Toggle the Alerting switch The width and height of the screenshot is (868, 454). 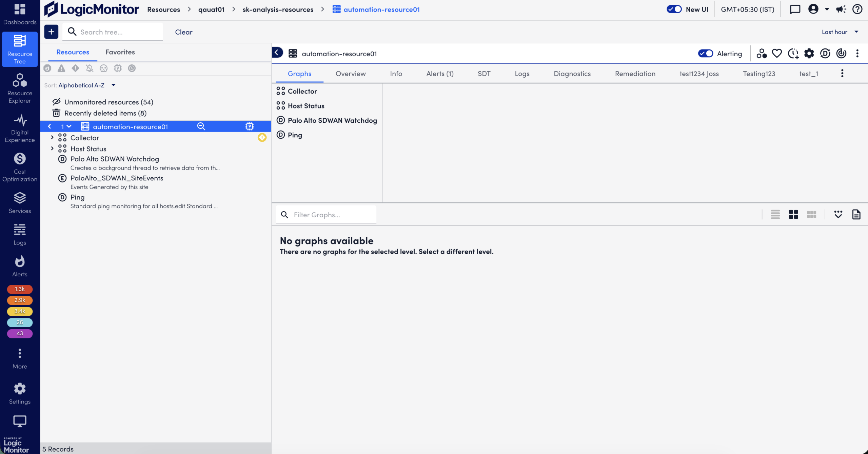(x=706, y=54)
